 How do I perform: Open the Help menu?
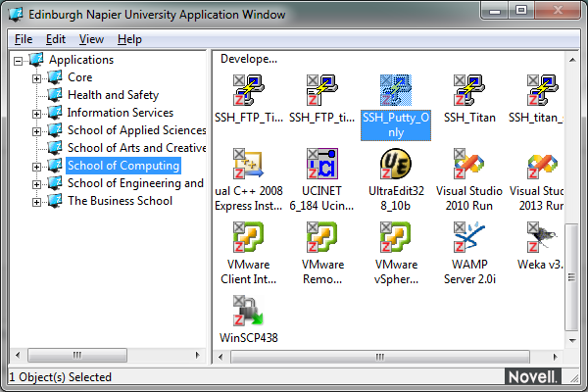point(129,39)
